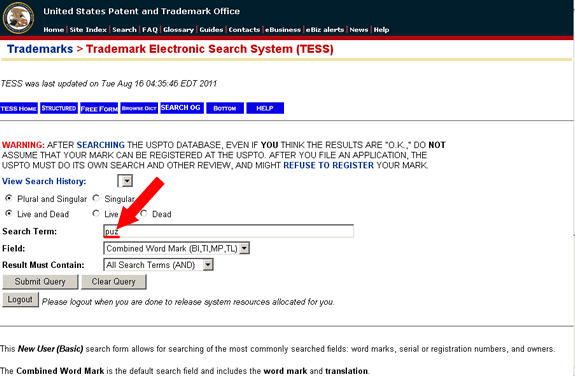The width and height of the screenshot is (575, 376).
Task: Open the Glossary navigation link
Action: coord(178,30)
